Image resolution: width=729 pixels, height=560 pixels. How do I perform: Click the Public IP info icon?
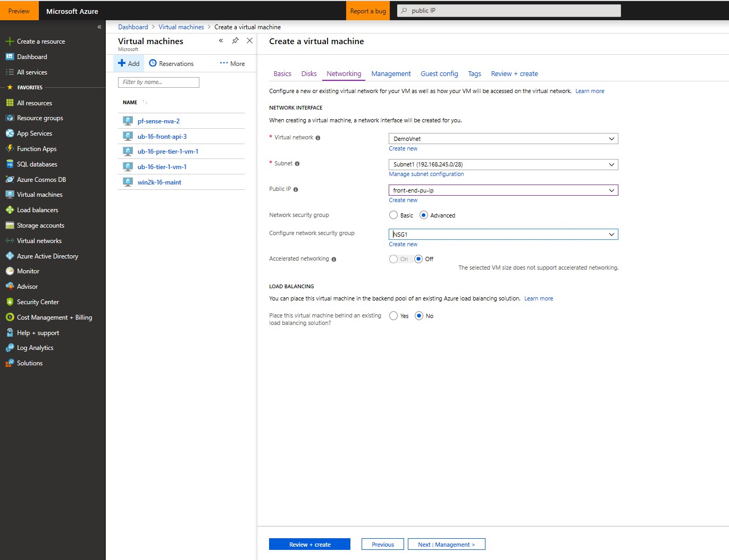pos(296,189)
